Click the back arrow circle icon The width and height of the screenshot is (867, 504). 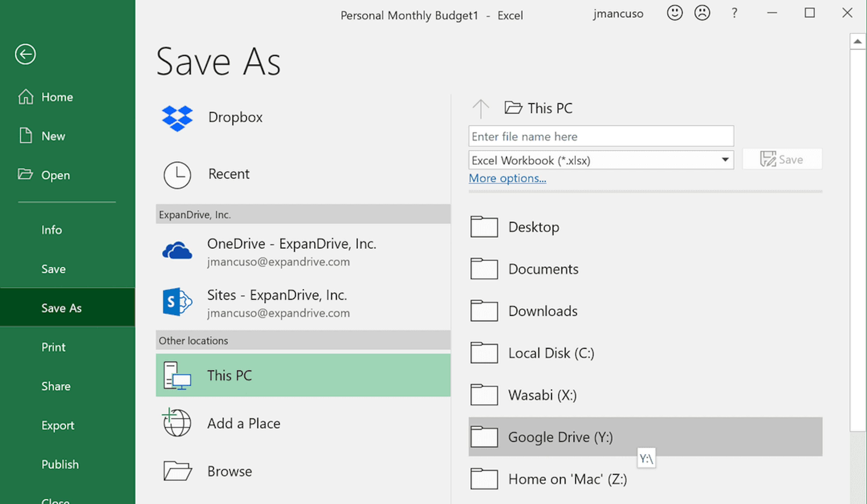coord(25,54)
